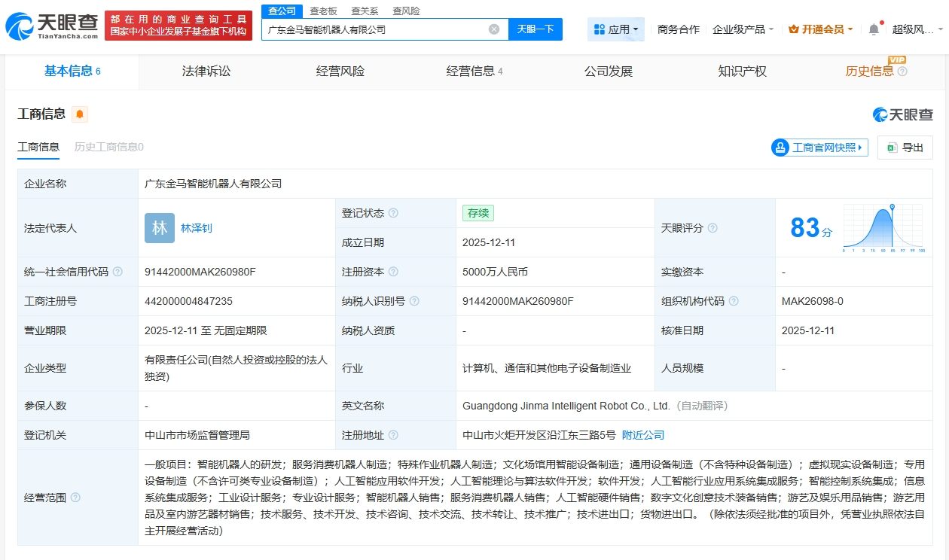Select the 查老板 search mode tab

tap(324, 11)
